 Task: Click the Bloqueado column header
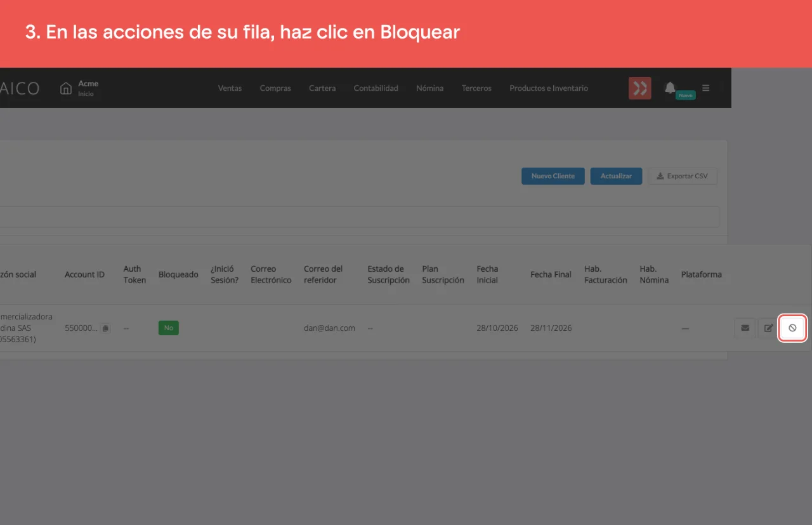(178, 274)
